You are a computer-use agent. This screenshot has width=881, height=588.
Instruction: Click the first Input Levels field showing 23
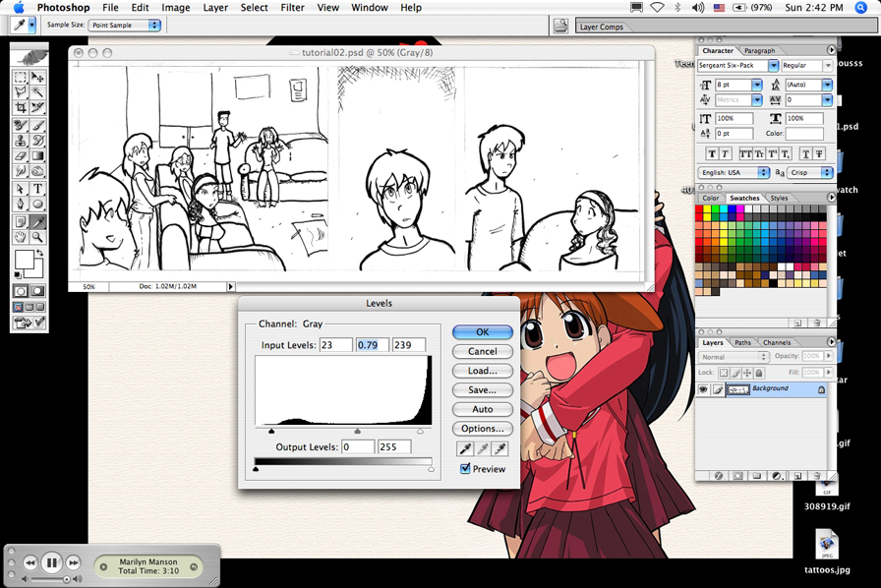click(335, 344)
